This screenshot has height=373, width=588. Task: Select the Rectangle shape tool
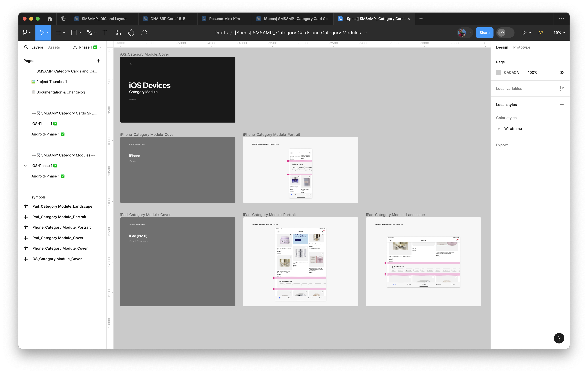tap(74, 32)
